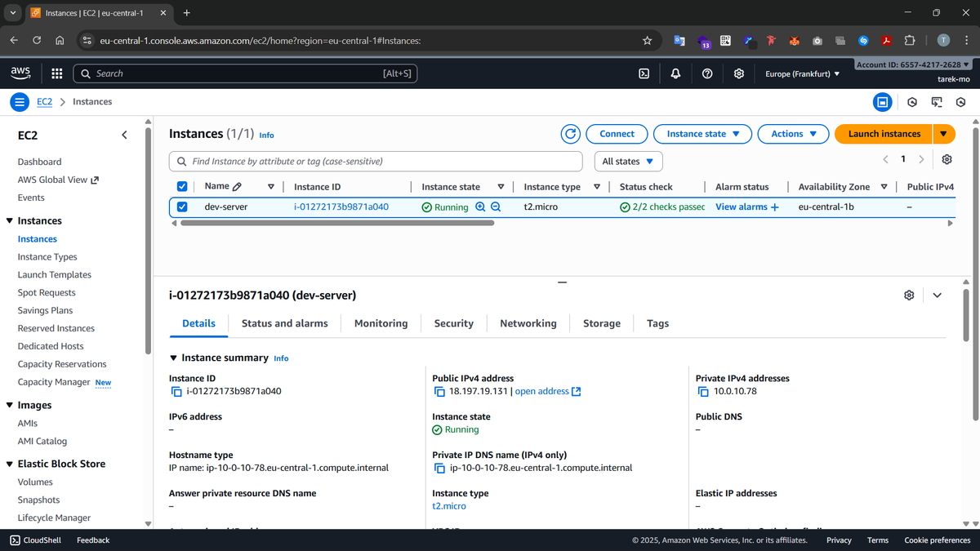
Task: Click the Connect button
Action: (x=617, y=134)
